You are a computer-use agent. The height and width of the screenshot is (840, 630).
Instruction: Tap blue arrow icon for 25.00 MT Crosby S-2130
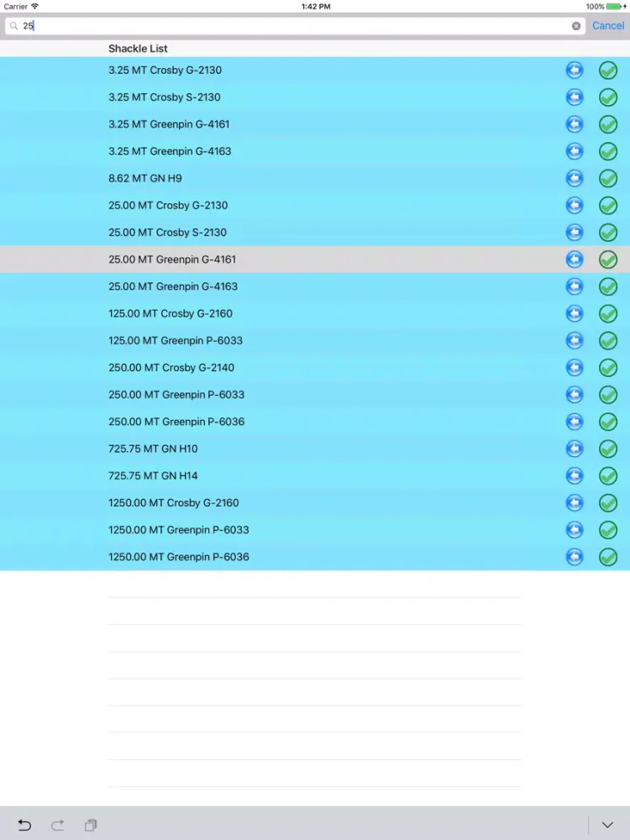[575, 233]
